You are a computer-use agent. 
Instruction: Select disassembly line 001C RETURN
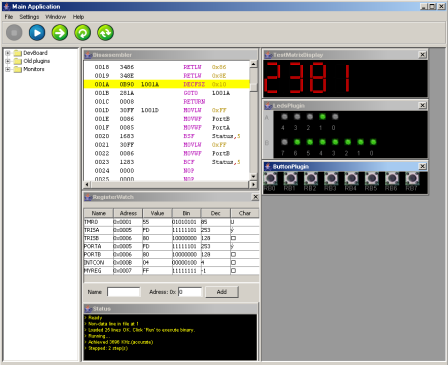pyautogui.click(x=166, y=102)
